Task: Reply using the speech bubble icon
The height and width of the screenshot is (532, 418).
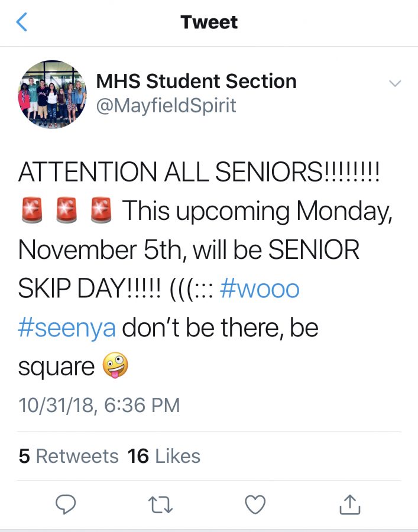Action: (66, 505)
